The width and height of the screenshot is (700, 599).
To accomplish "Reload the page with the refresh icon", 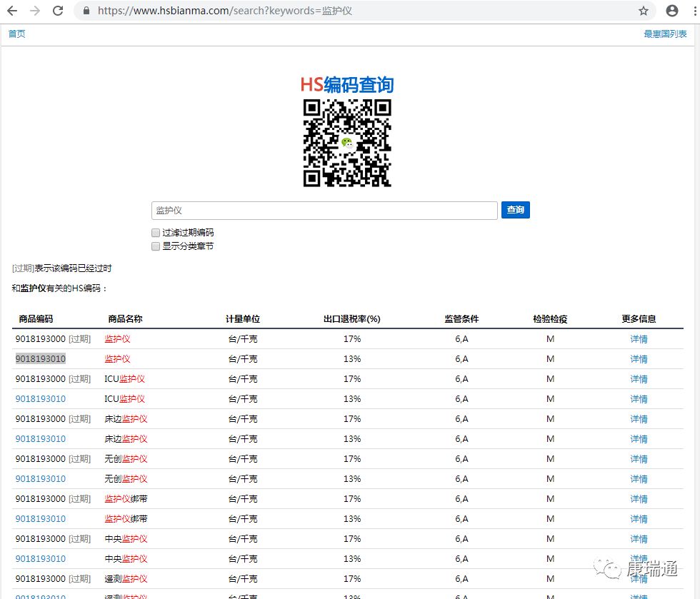I will (58, 11).
